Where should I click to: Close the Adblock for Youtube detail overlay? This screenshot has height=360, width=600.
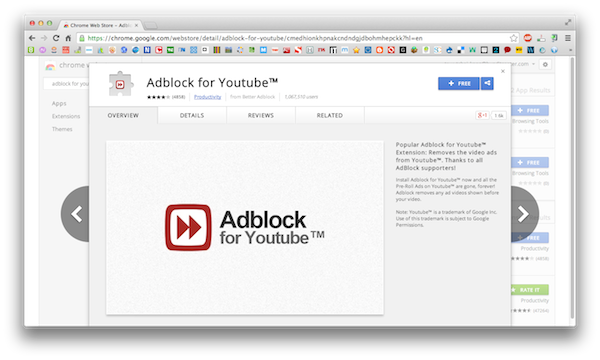(503, 71)
